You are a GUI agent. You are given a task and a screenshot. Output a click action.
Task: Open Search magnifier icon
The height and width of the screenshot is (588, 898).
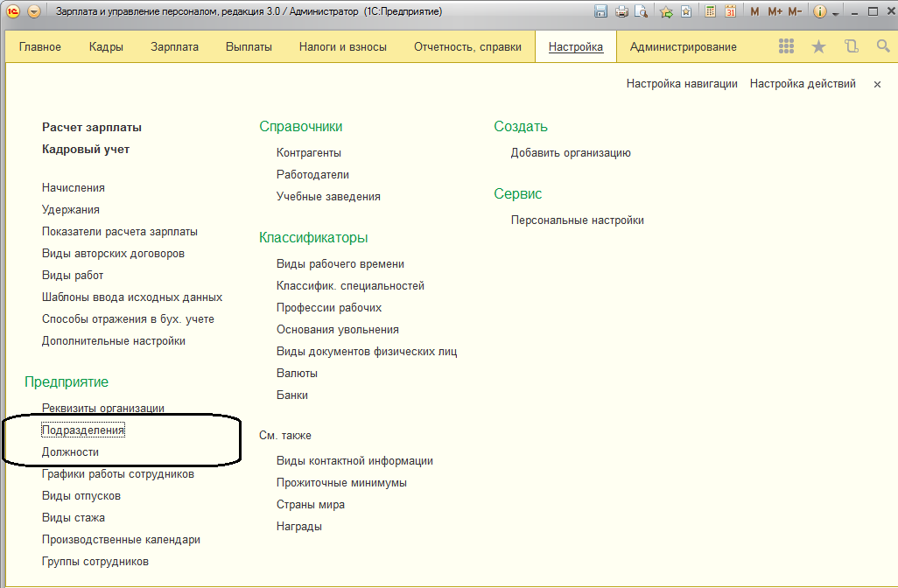(883, 46)
